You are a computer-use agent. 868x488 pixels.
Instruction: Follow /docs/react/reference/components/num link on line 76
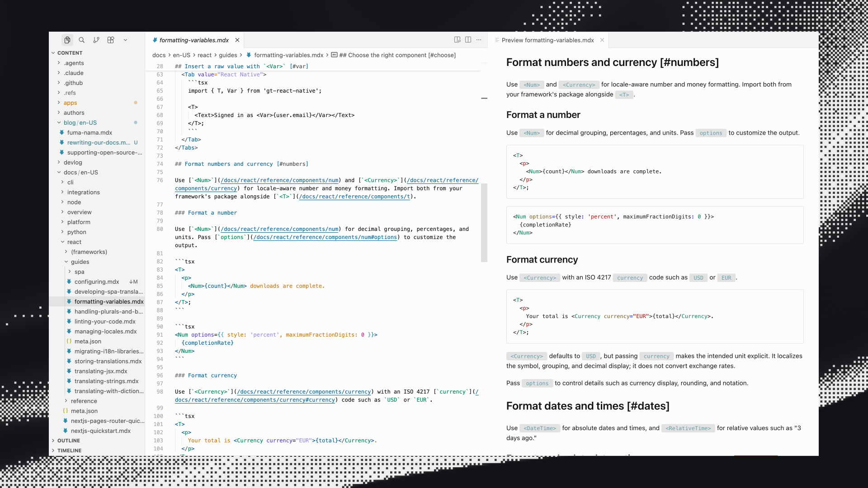pyautogui.click(x=279, y=180)
